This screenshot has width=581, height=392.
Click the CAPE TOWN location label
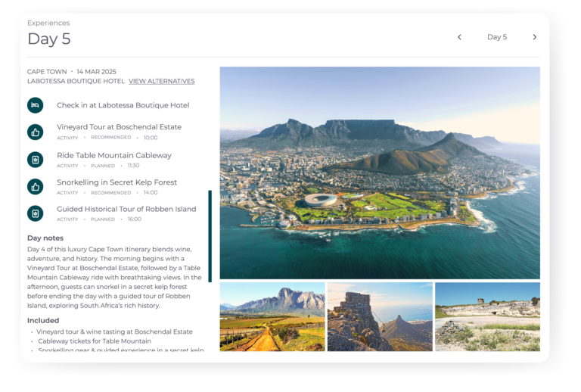[x=47, y=71]
